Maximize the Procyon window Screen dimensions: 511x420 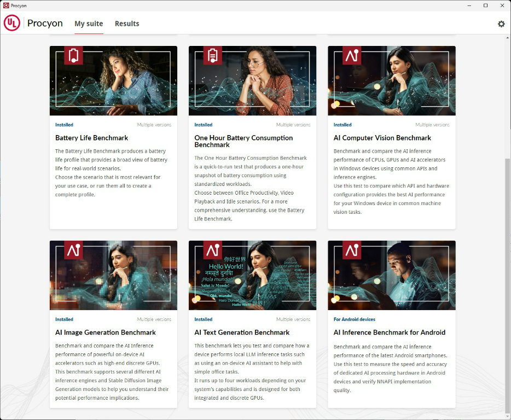486,5
